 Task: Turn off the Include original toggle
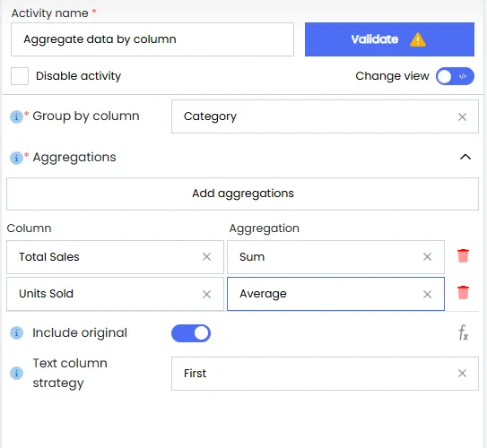[x=191, y=333]
